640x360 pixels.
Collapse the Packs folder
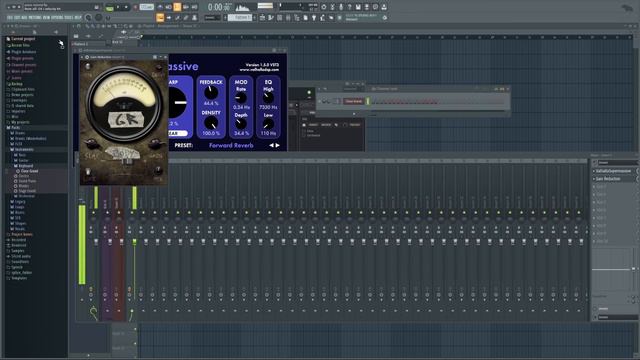pyautogui.click(x=16, y=128)
